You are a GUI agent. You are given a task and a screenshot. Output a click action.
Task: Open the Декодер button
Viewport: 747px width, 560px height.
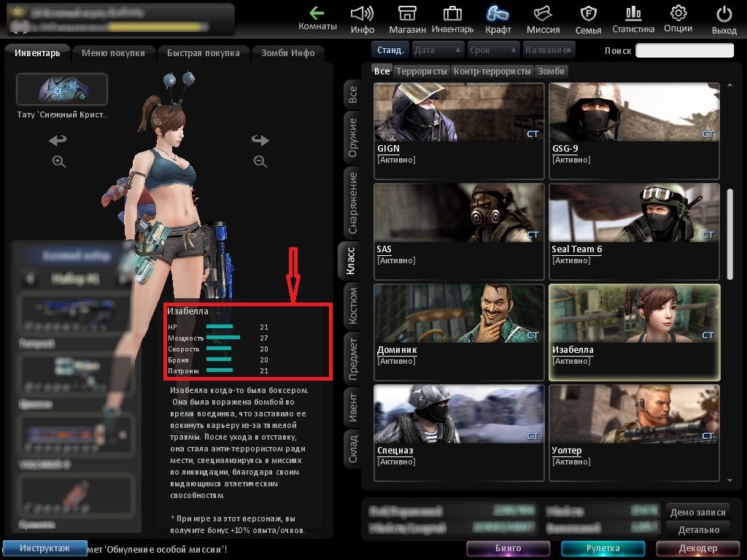coord(698,548)
